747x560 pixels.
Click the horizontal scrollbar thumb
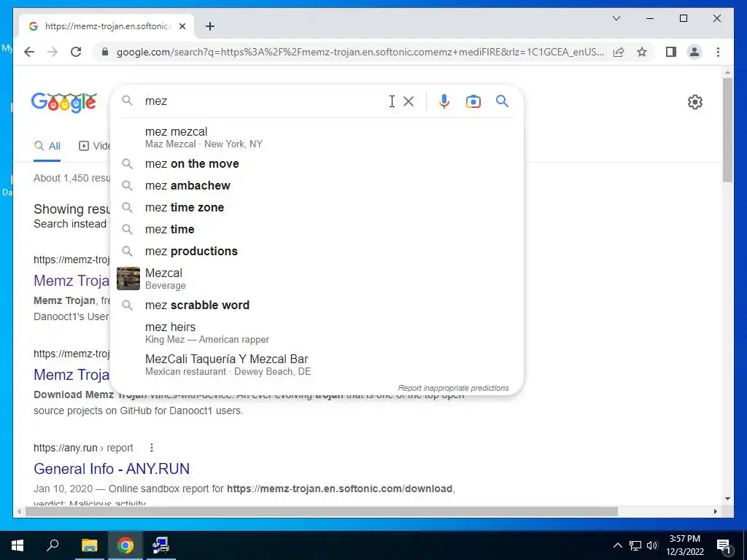(x=322, y=512)
